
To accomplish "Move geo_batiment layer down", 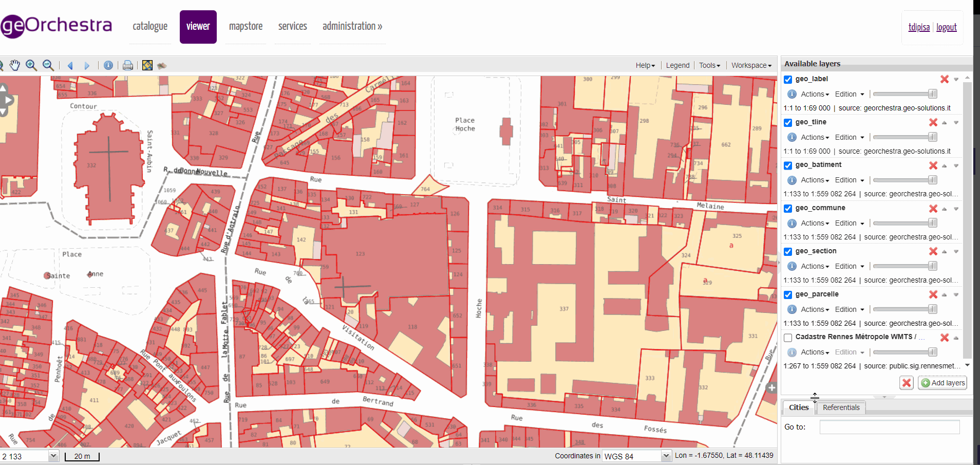I will click(956, 166).
